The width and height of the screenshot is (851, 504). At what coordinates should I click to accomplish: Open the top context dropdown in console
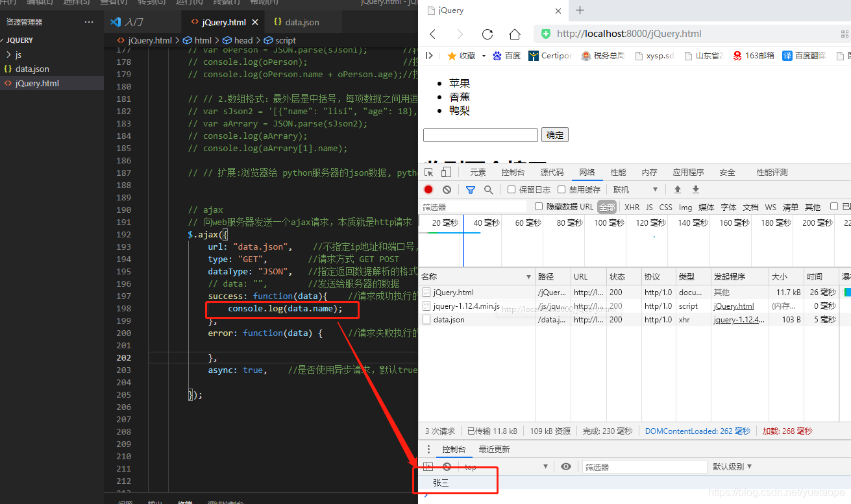[506, 466]
